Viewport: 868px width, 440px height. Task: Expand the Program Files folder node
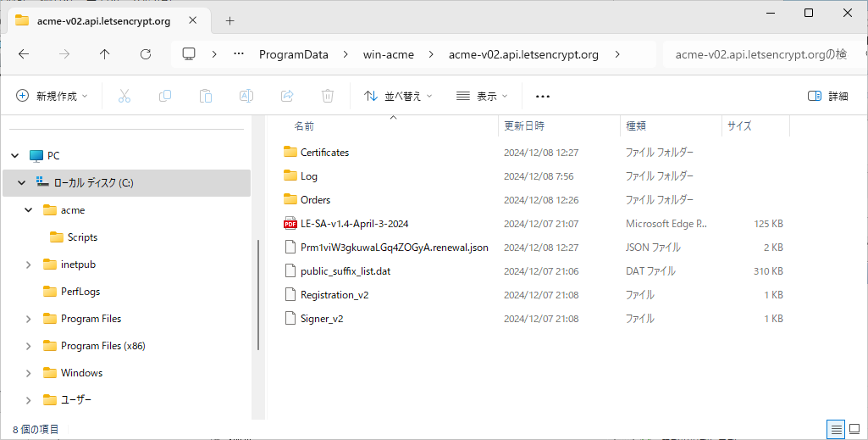29,319
